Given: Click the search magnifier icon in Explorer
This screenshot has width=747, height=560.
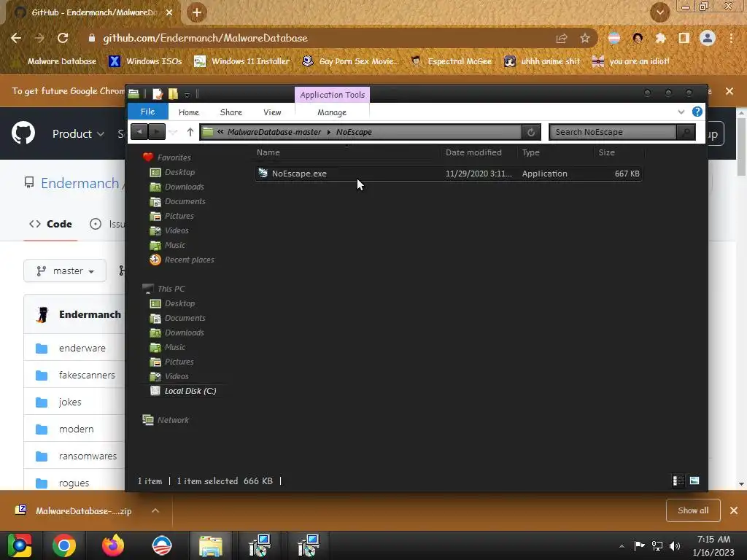Looking at the screenshot, I should (686, 132).
